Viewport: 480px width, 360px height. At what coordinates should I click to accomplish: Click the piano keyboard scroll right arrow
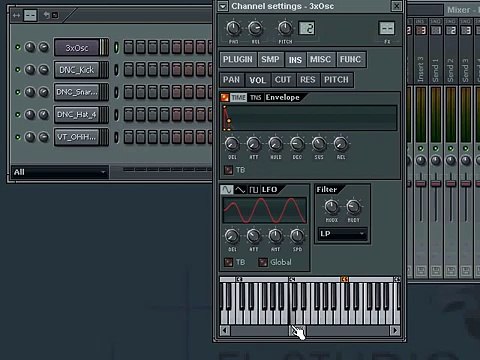click(x=395, y=330)
